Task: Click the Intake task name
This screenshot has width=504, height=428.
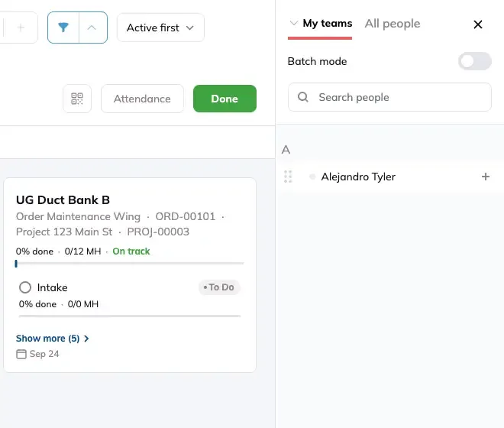Action: pyautogui.click(x=53, y=287)
